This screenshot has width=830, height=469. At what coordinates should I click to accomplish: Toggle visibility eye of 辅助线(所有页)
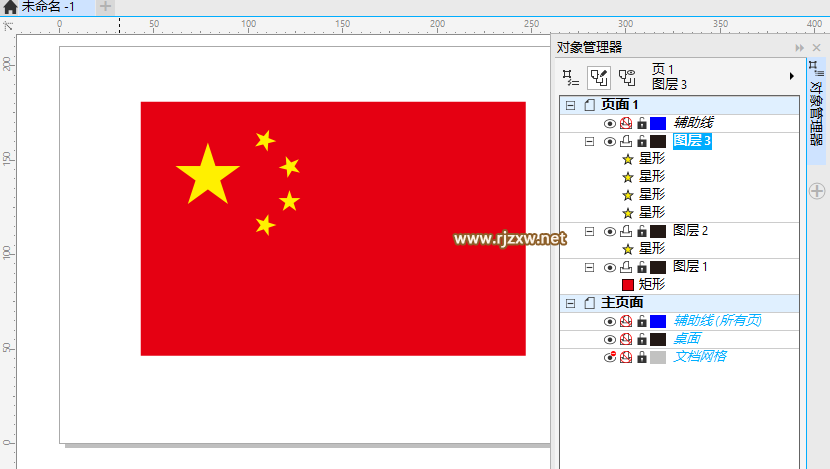pyautogui.click(x=610, y=321)
